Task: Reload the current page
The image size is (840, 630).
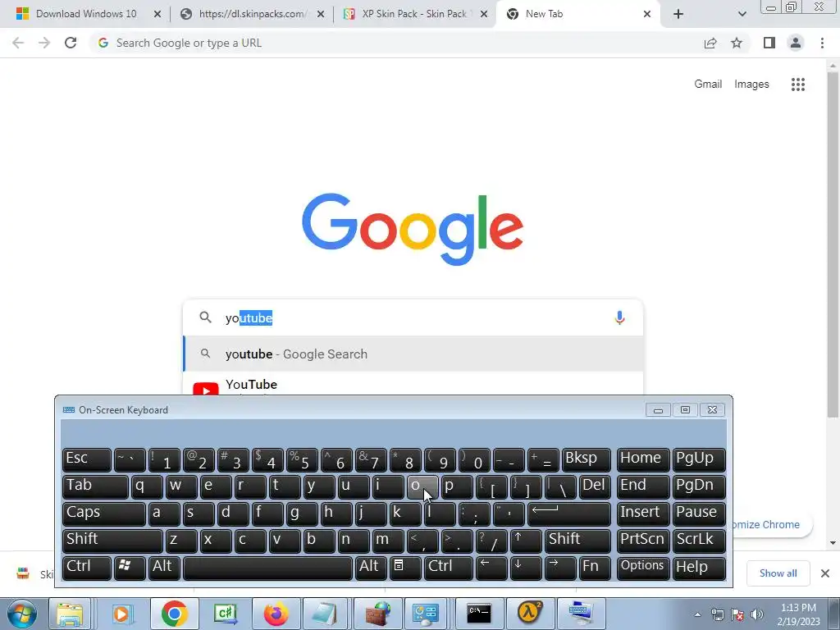Action: 71,43
